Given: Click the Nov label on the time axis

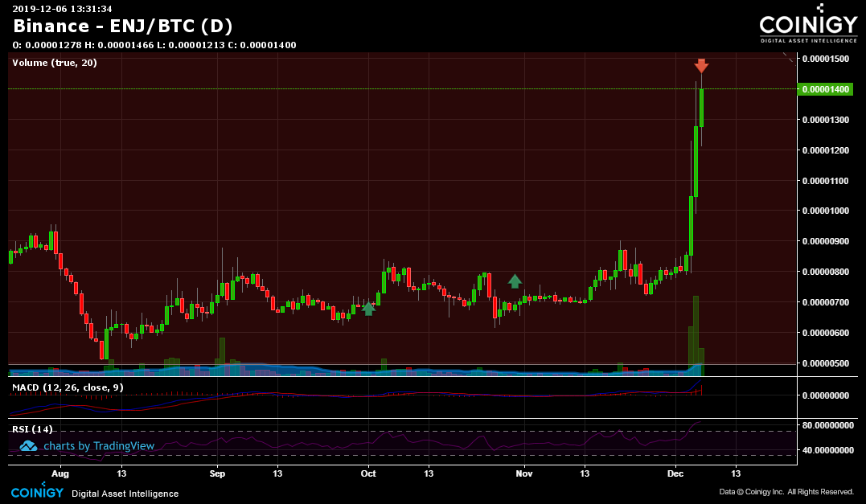Looking at the screenshot, I should click(524, 473).
